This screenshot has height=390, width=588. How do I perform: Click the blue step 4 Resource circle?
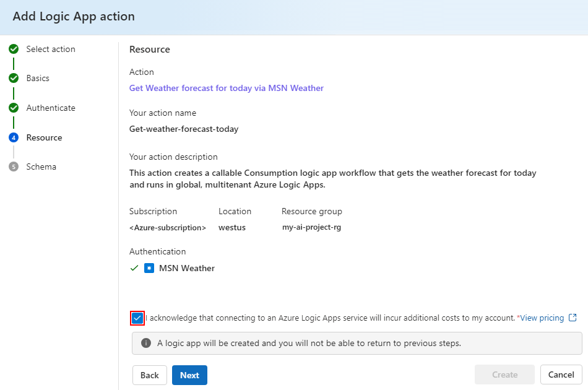tap(14, 137)
